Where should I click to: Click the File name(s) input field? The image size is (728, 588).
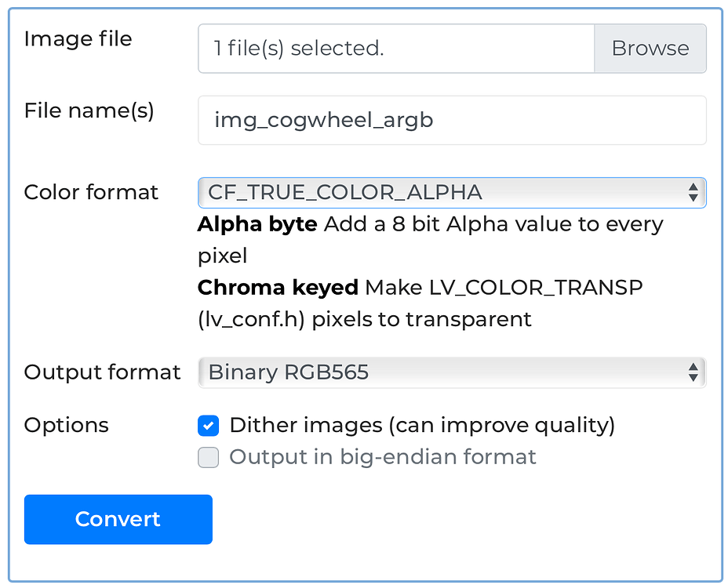click(x=452, y=120)
